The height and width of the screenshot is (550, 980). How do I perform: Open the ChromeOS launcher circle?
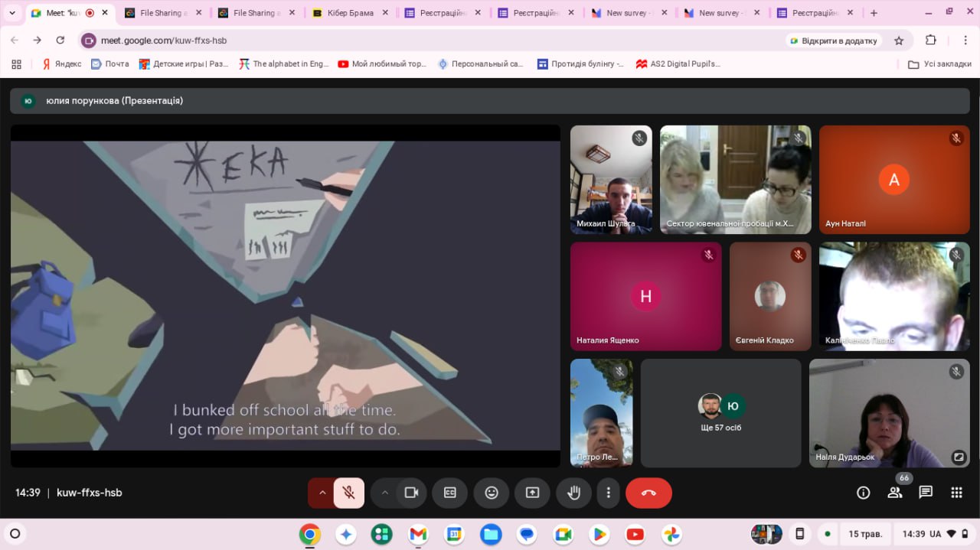[x=15, y=533]
